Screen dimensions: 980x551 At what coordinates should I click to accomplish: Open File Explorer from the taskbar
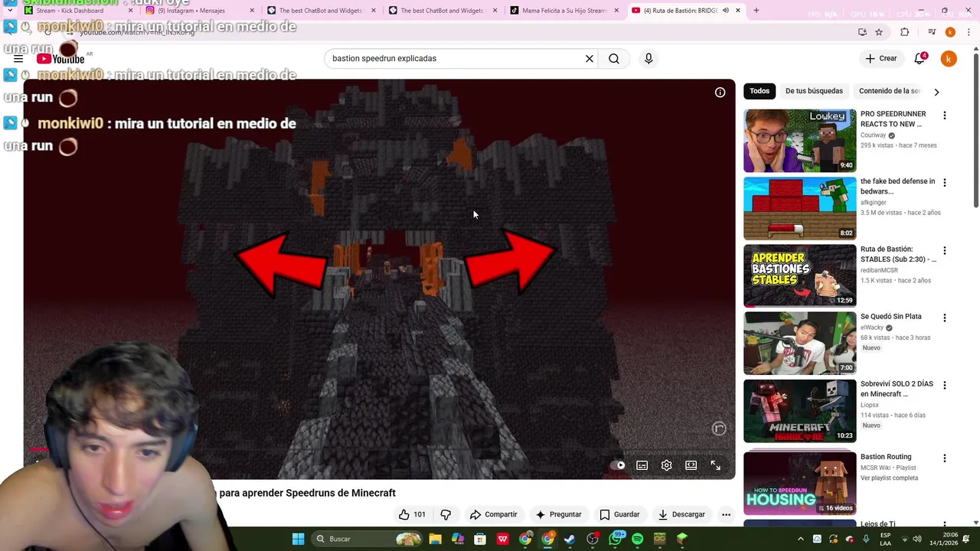click(435, 539)
